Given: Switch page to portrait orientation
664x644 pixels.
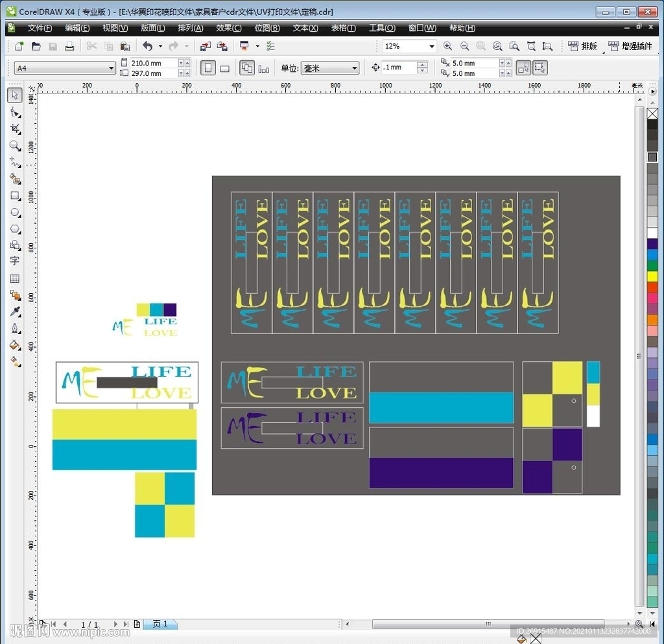Looking at the screenshot, I should click(208, 68).
